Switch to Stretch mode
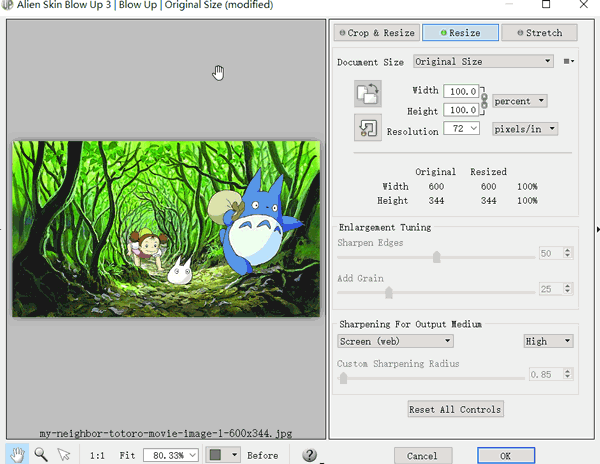 [x=539, y=33]
